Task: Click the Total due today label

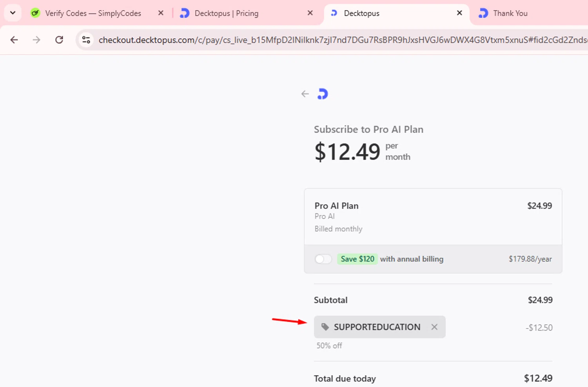Action: pyautogui.click(x=345, y=379)
